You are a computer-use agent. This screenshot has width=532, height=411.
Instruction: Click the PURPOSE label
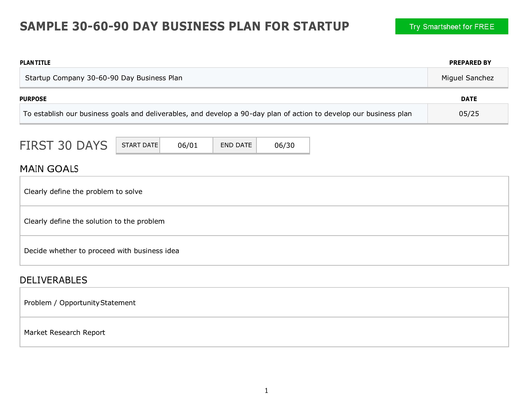coord(33,99)
